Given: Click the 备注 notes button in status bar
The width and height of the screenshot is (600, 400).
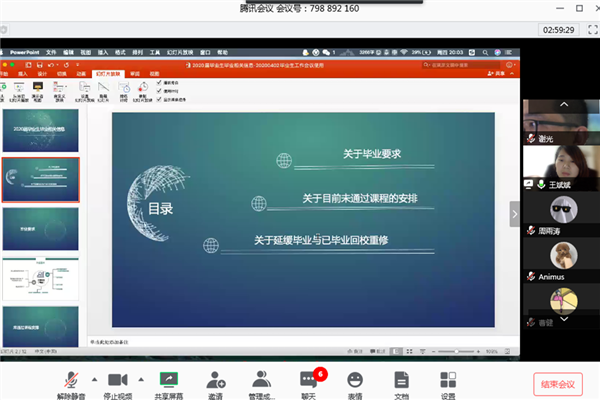Looking at the screenshot, I should click(355, 351).
